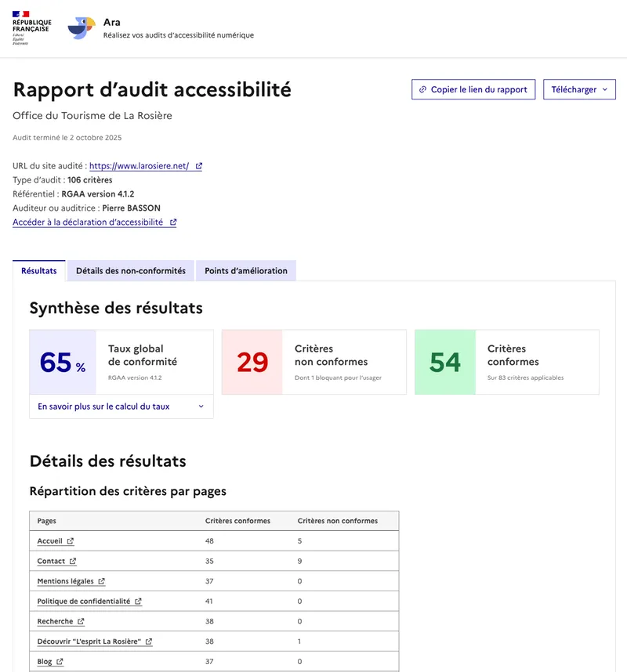The image size is (627, 672).
Task: Click value 9 in Contact row
Action: tap(299, 561)
